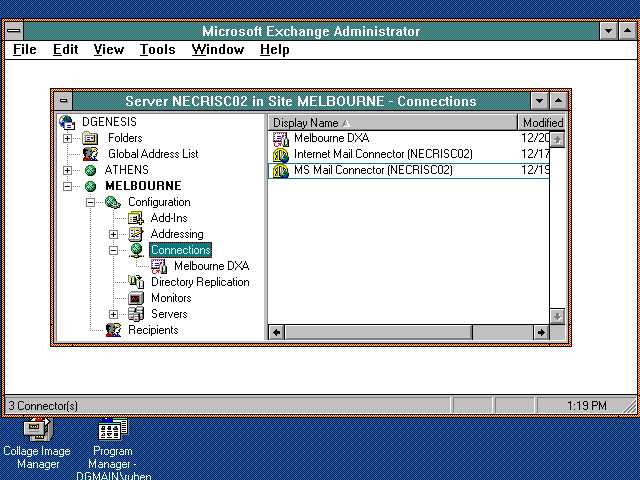Open the Exchange Administrator control menu box

point(14,31)
